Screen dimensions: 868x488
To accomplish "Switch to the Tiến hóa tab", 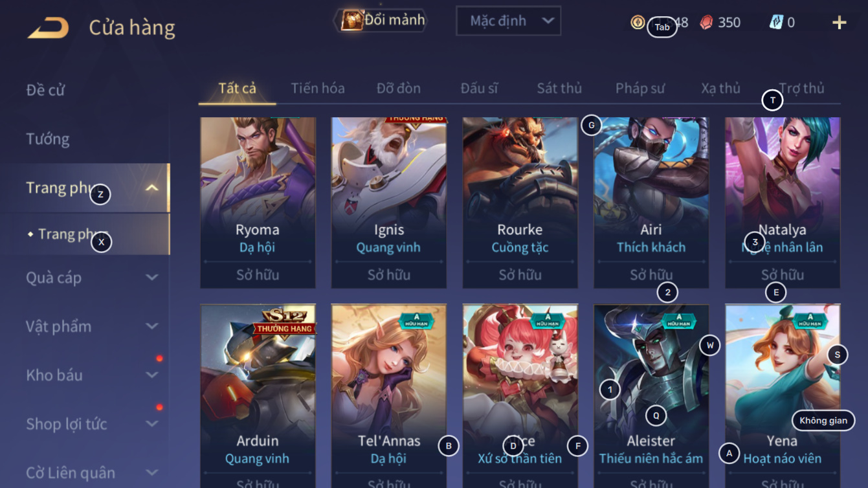I will point(318,89).
